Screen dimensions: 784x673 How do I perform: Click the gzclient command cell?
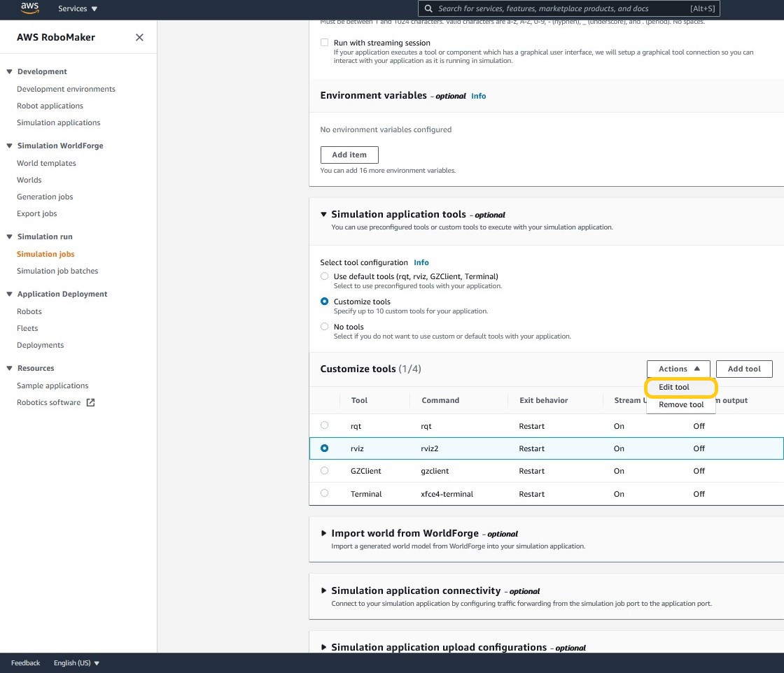pyautogui.click(x=435, y=471)
